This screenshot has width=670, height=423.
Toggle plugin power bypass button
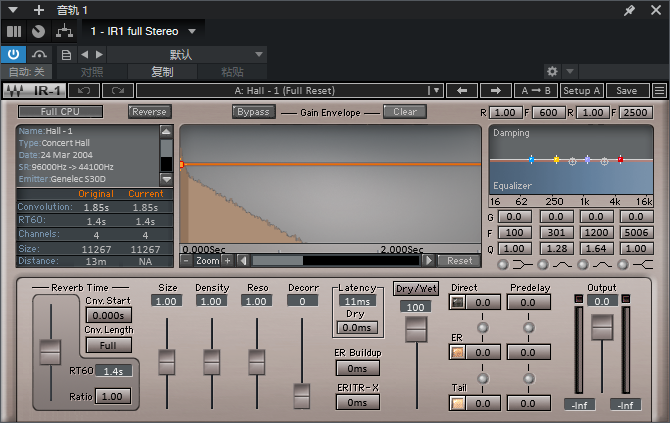13,54
